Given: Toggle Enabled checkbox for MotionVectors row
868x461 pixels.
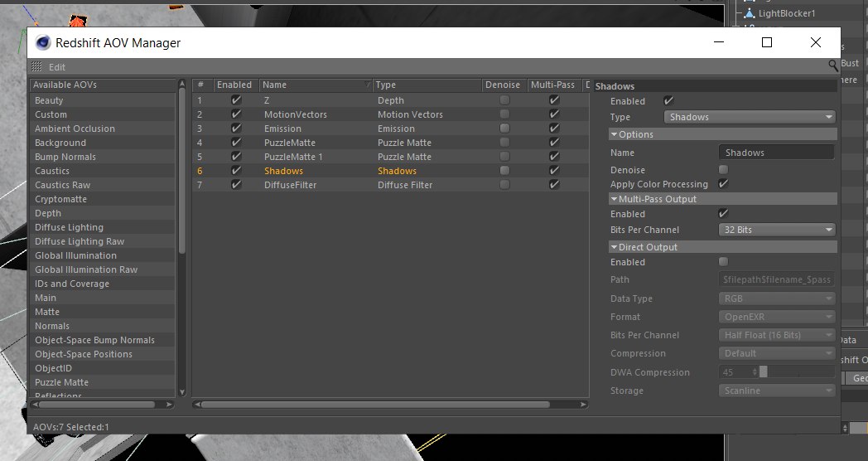Looking at the screenshot, I should click(236, 114).
